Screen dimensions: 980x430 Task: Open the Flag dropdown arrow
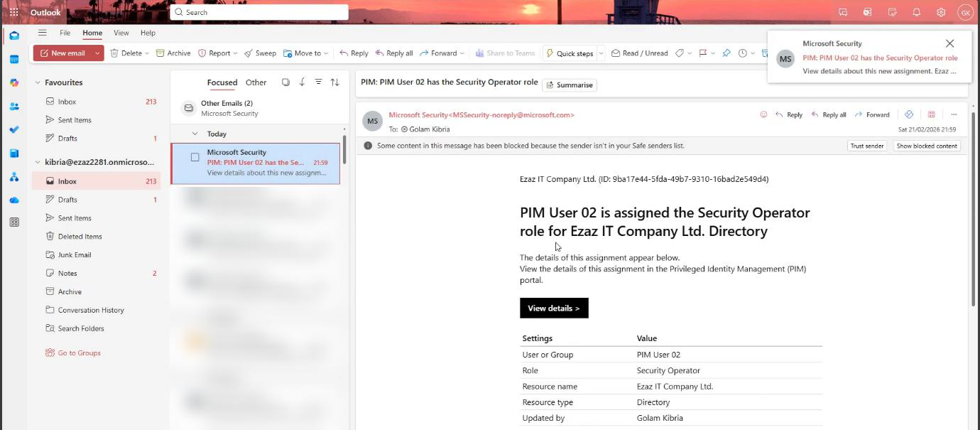tap(713, 53)
